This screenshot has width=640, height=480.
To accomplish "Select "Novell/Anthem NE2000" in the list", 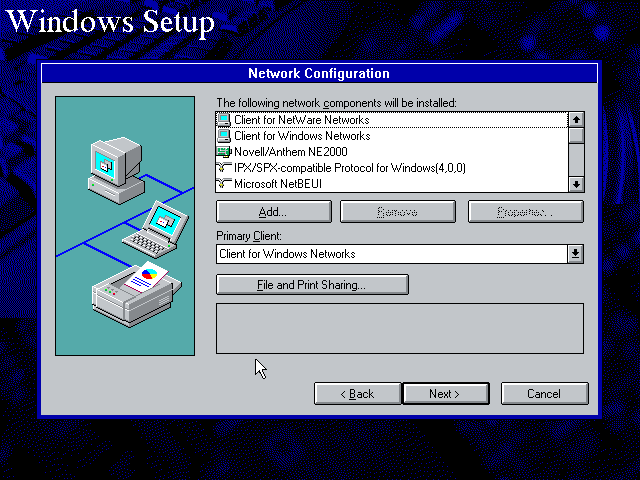I will pos(392,152).
